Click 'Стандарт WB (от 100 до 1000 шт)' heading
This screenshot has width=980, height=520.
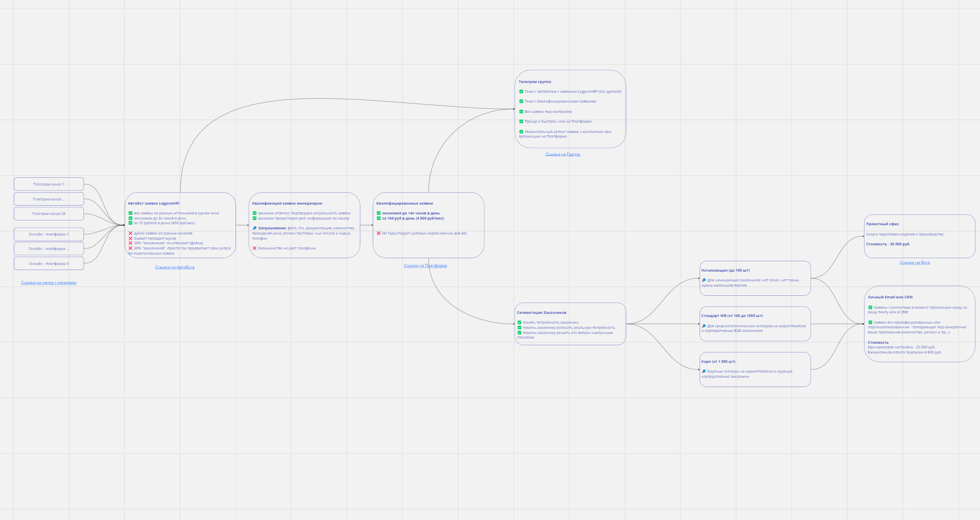coord(733,316)
